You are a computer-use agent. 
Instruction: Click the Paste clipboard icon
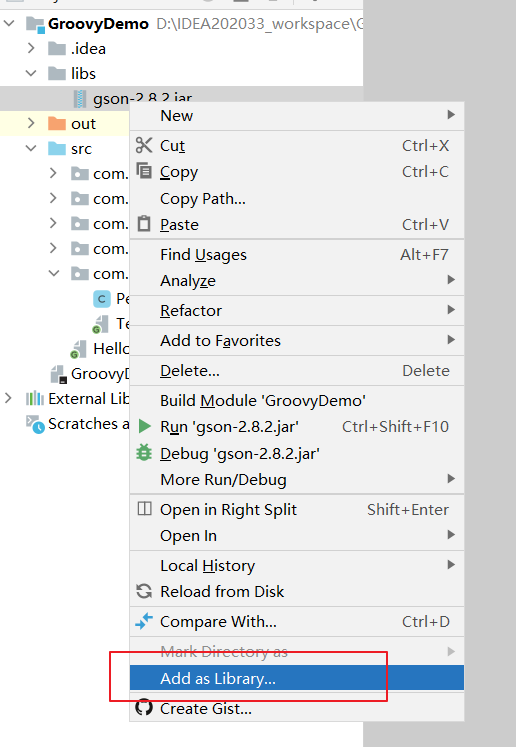(144, 223)
